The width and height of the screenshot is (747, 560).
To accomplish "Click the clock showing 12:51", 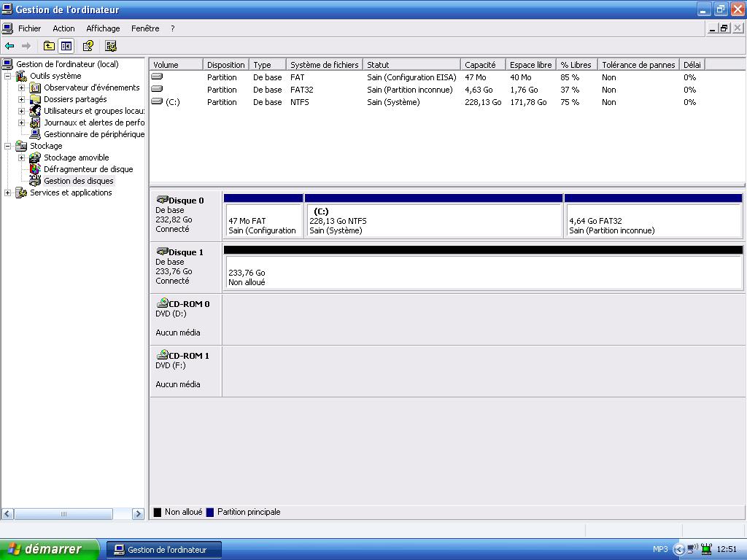I will [x=727, y=550].
